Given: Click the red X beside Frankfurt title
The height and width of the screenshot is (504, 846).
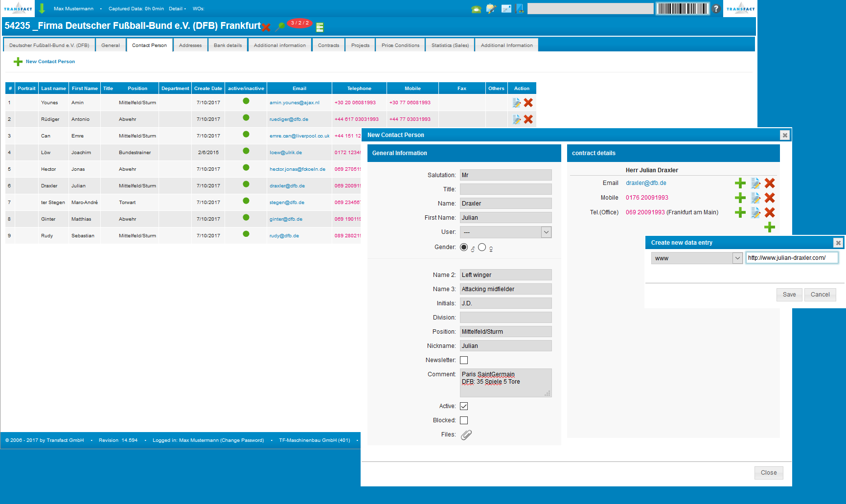Looking at the screenshot, I should (x=266, y=27).
